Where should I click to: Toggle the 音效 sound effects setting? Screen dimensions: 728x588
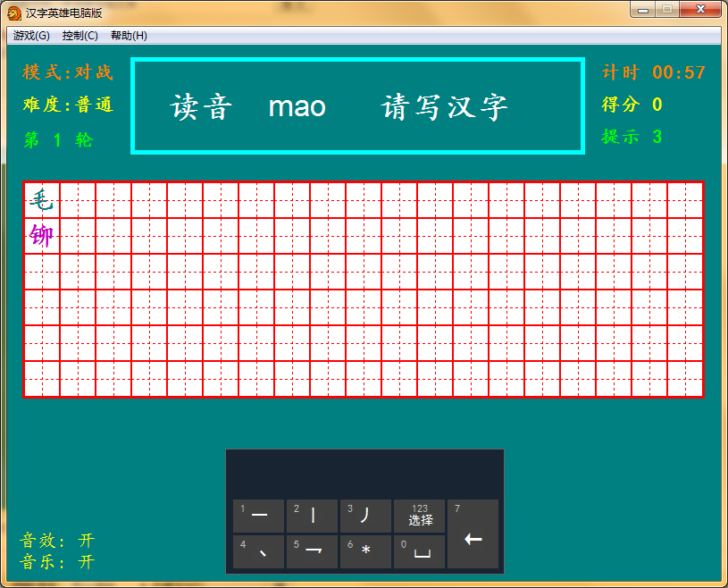pos(57,541)
